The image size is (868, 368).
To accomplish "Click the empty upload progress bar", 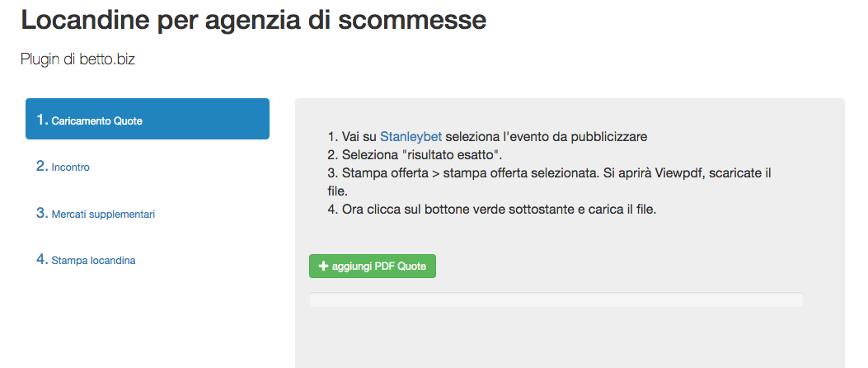I will (x=556, y=300).
